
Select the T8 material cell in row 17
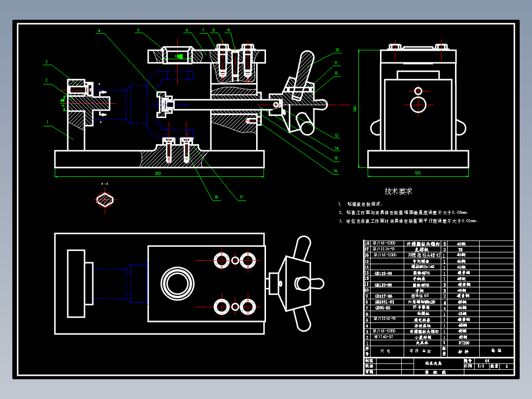464,249
